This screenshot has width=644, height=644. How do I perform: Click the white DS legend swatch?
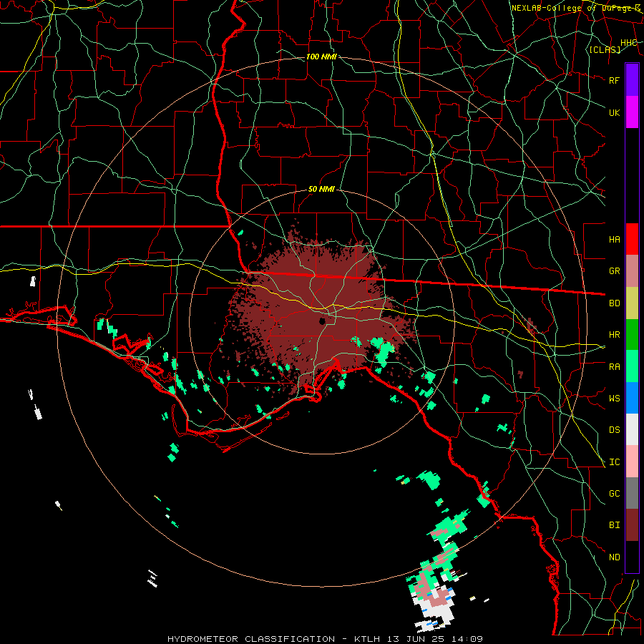coord(632,429)
